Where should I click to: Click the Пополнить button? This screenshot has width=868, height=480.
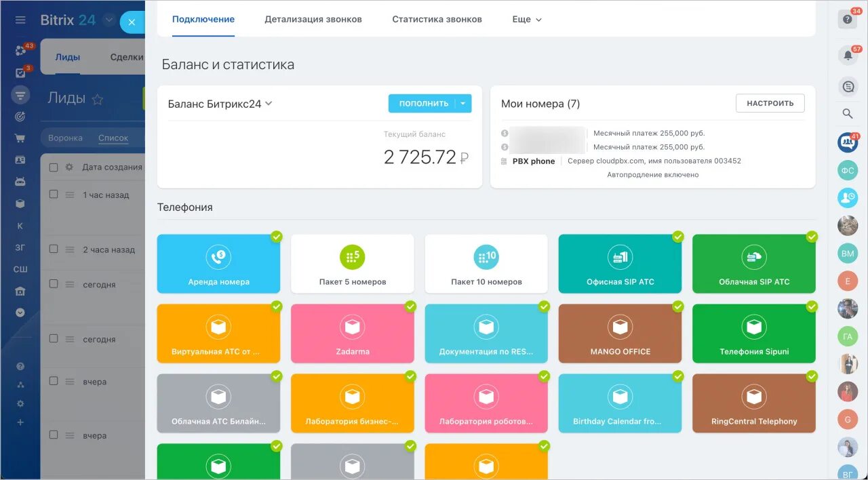click(x=422, y=104)
